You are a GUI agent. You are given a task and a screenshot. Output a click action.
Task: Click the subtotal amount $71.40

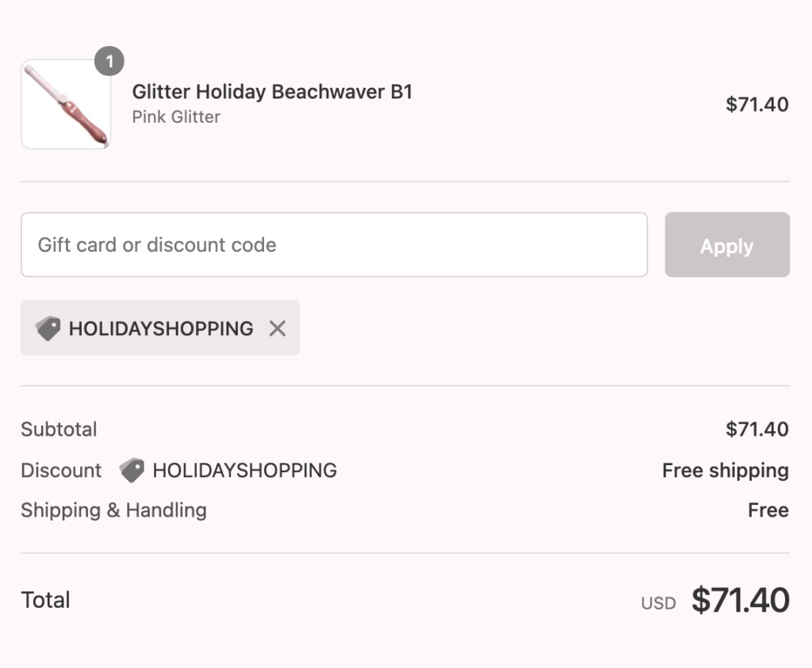[x=756, y=429]
